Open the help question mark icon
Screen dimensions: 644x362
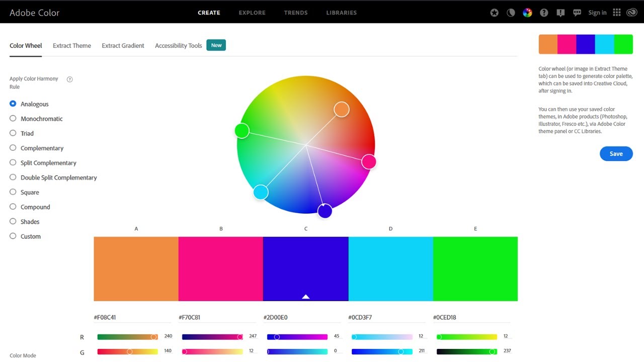pyautogui.click(x=544, y=13)
